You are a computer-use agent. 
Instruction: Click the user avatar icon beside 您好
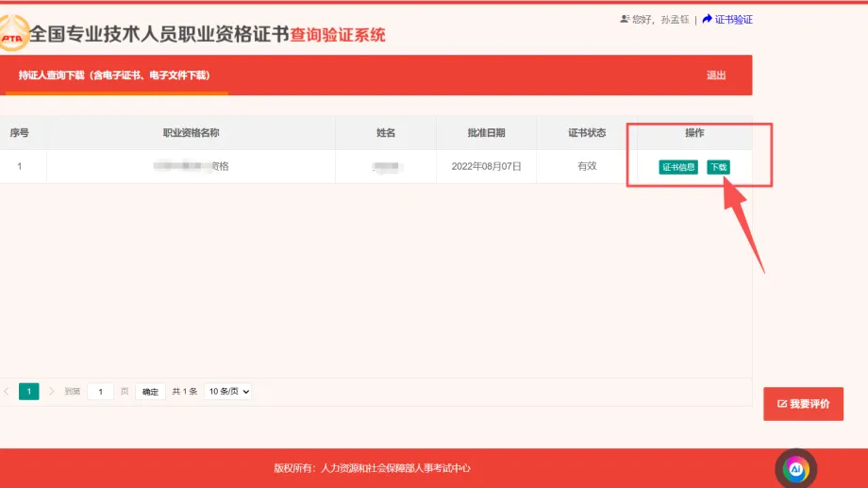[x=625, y=20]
